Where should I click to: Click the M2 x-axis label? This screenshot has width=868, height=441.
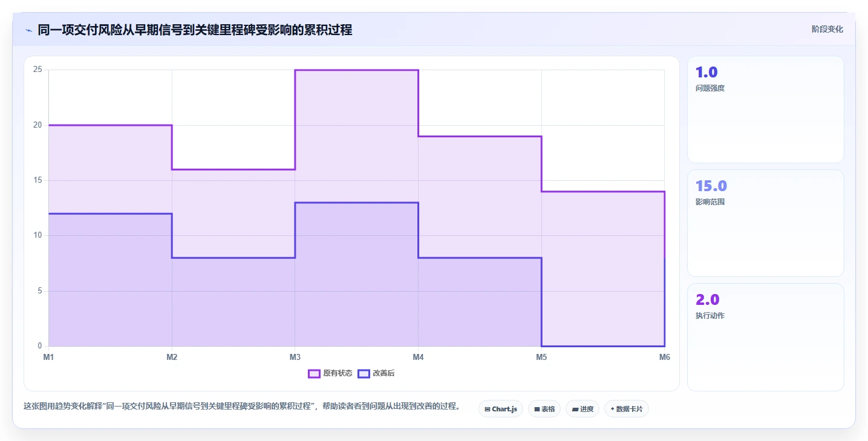pyautogui.click(x=172, y=358)
